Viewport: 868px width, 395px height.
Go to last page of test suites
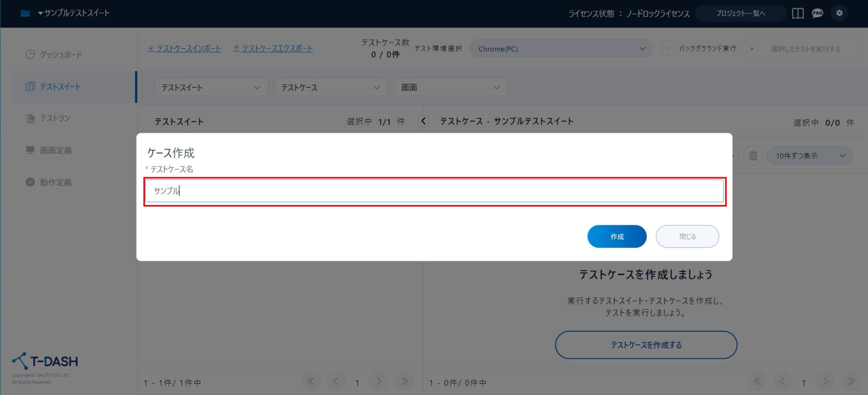point(404,382)
